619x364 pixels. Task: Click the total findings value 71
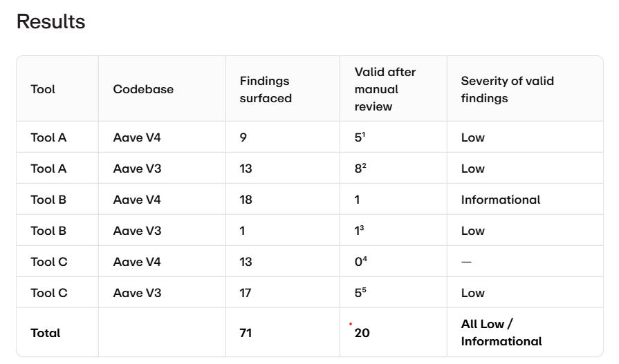point(246,333)
